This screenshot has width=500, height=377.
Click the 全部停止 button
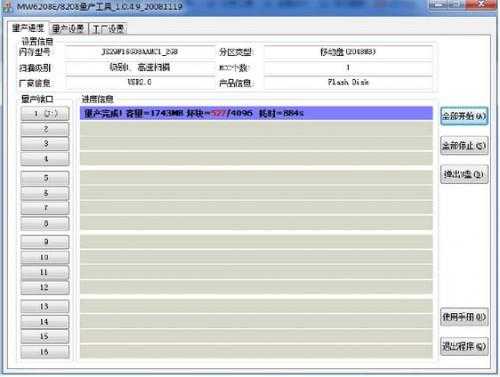(464, 145)
